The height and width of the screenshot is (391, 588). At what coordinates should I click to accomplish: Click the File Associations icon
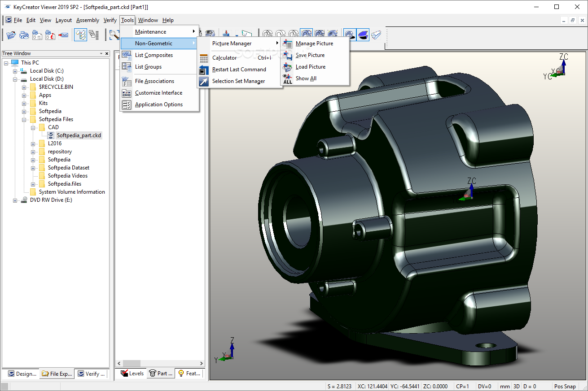(127, 81)
